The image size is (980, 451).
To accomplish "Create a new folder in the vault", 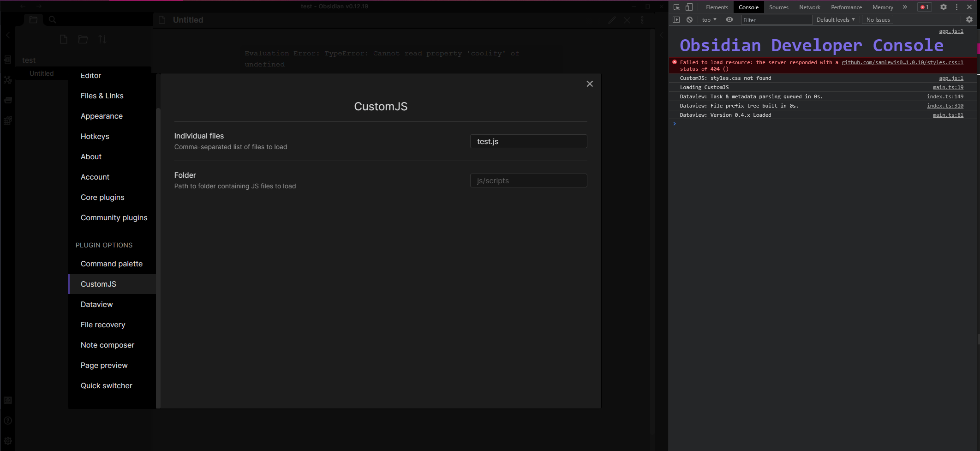I will tap(83, 39).
